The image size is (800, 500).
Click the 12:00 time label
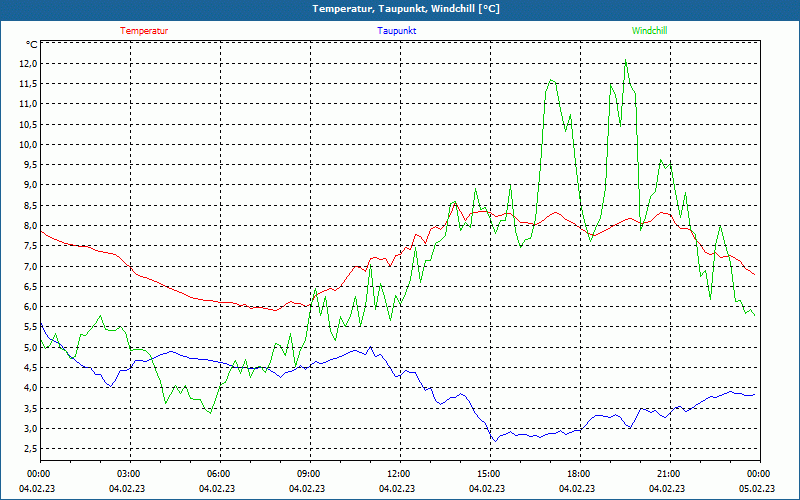tap(397, 474)
